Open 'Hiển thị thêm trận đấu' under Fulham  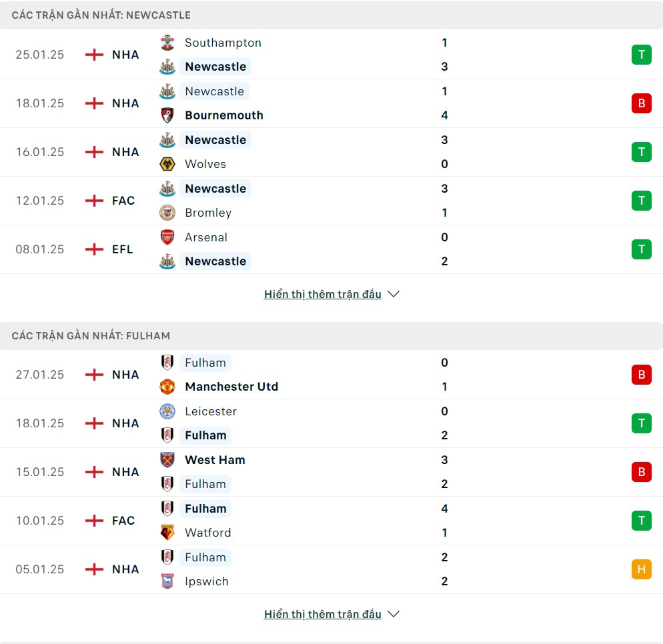point(323,614)
